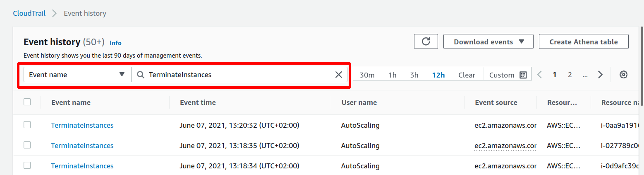This screenshot has height=175, width=644.
Task: Click the pagination ellipsis for more pages
Action: (x=585, y=75)
